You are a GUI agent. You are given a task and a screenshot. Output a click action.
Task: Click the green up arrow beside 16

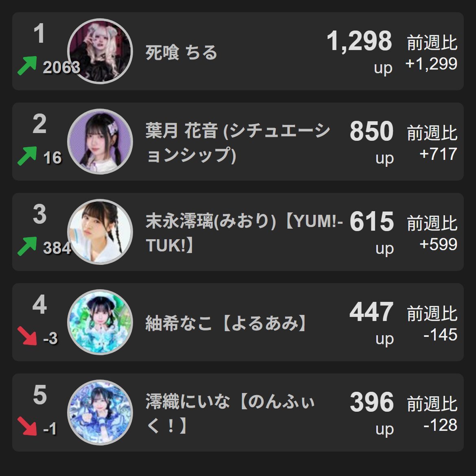pos(27,156)
